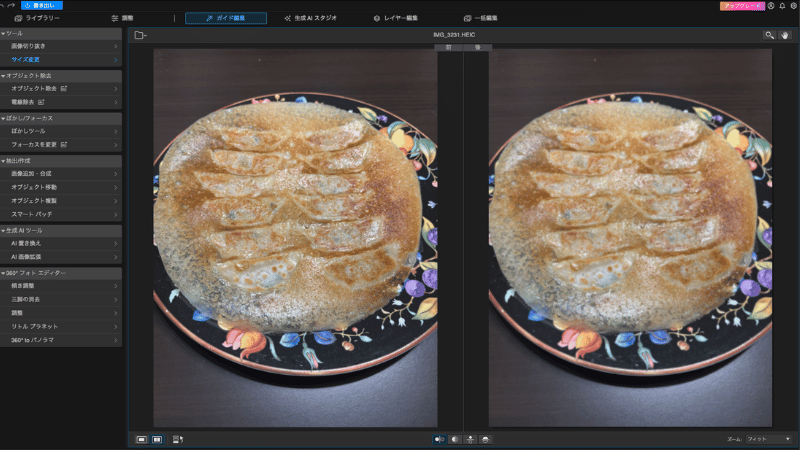Screen dimensions: 800x450
Task: Open the settings gear icon
Action: click(793, 6)
